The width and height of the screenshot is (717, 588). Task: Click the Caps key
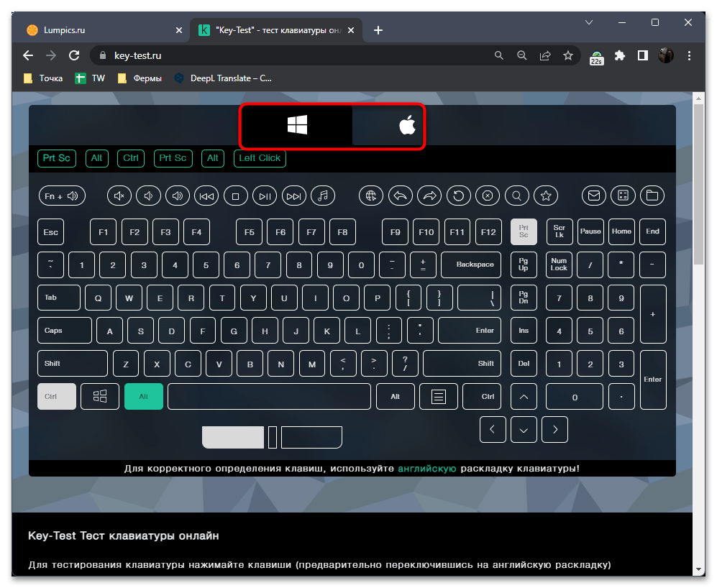(x=65, y=330)
